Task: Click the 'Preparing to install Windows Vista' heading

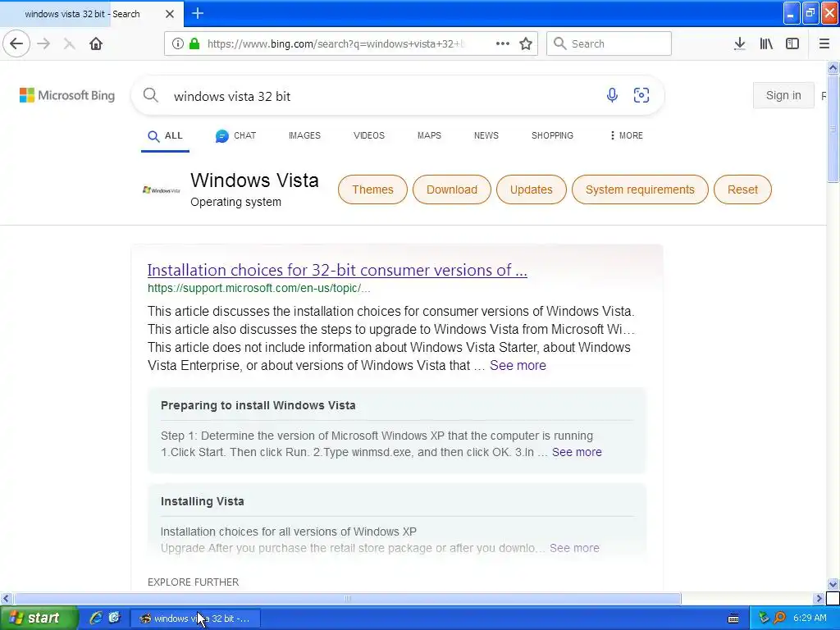Action: tap(258, 405)
